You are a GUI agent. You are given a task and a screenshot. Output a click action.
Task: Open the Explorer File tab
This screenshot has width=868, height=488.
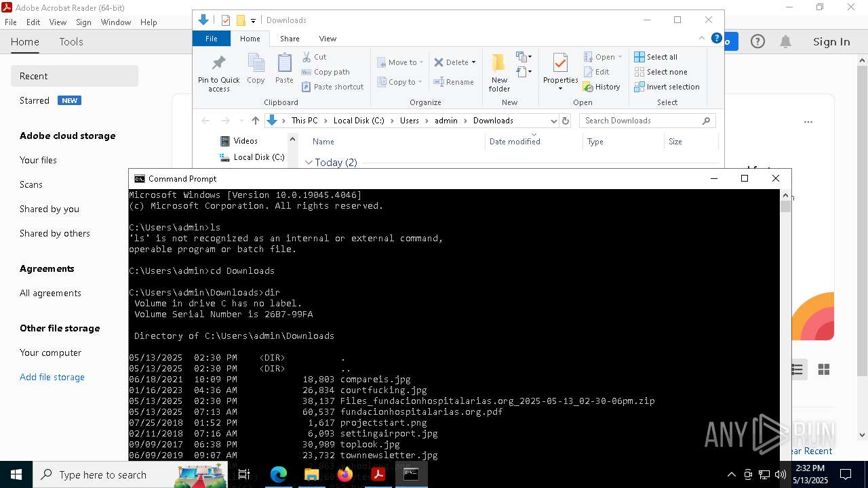coord(212,39)
